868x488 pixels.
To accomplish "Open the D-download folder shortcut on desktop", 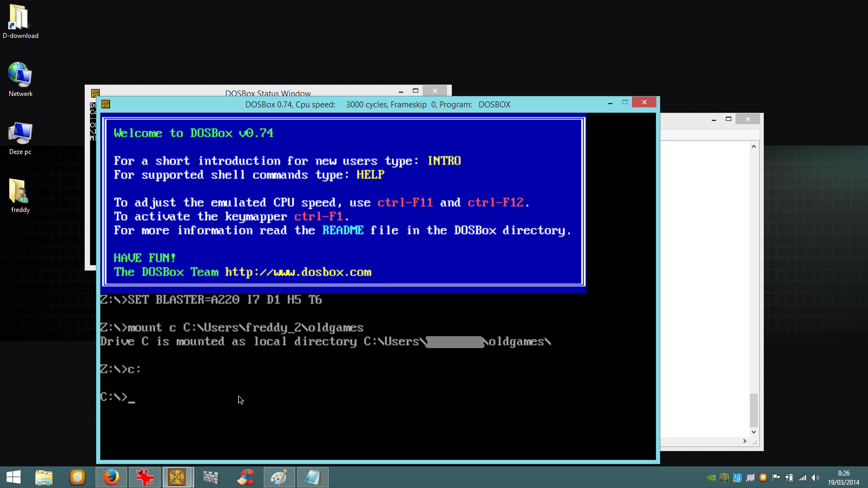I will (20, 22).
